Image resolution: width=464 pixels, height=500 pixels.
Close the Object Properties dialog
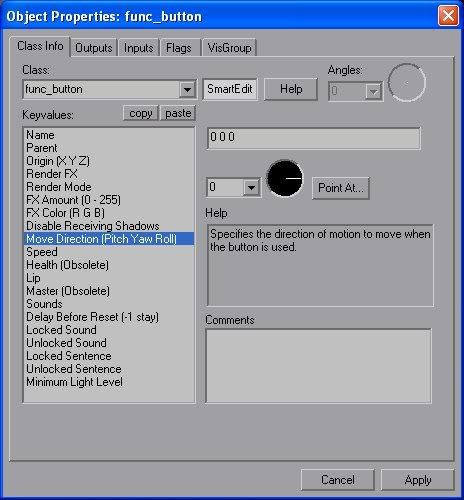448,16
